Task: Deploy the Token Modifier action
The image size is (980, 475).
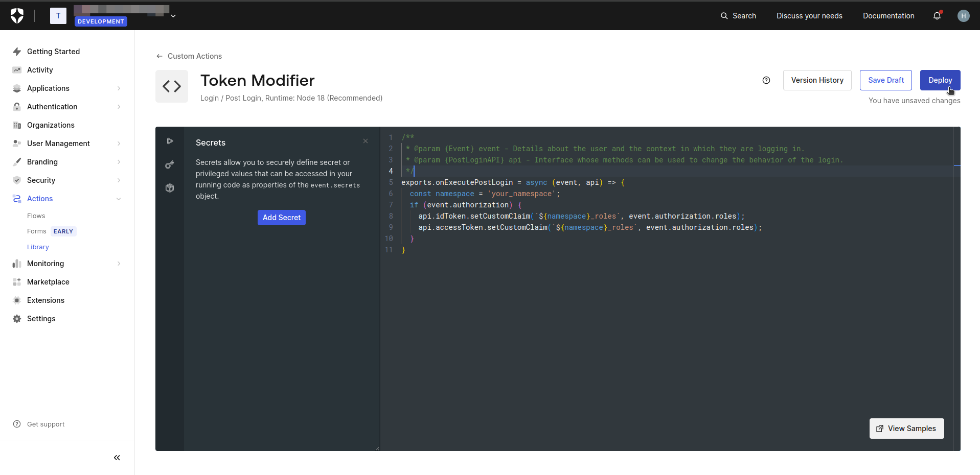Action: click(x=940, y=80)
